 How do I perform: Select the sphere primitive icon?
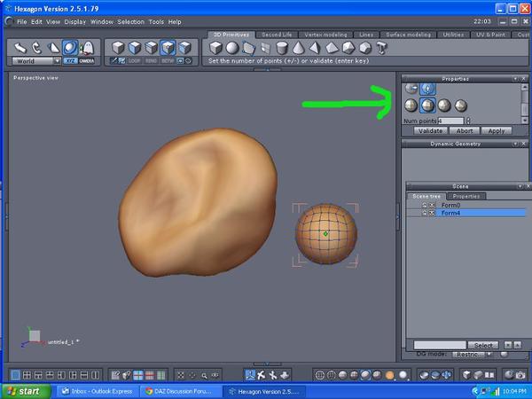[x=232, y=48]
